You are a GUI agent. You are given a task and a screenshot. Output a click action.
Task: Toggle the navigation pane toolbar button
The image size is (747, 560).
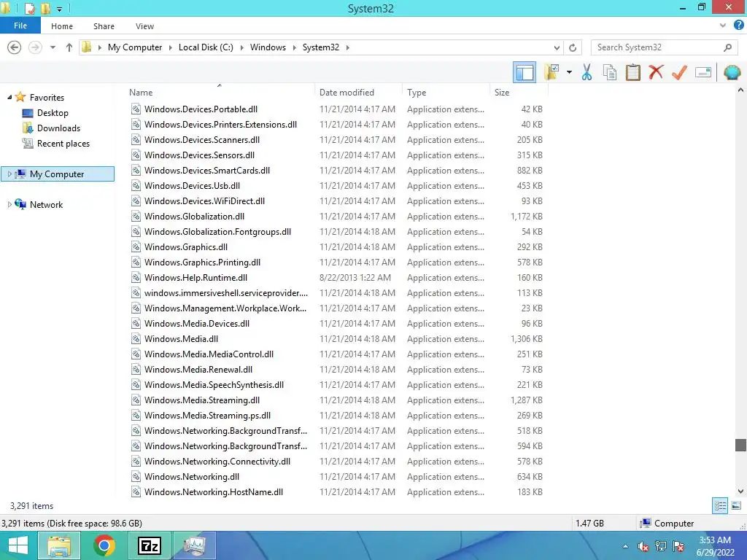(524, 72)
